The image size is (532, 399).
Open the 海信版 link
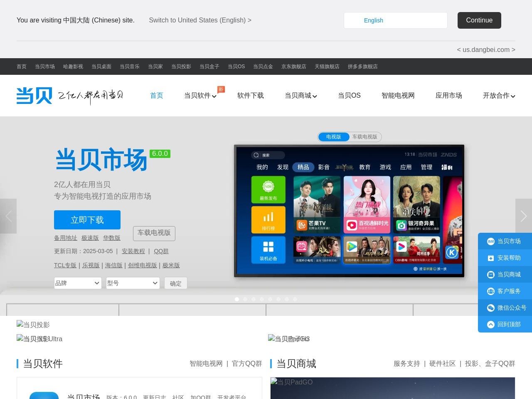click(113, 265)
